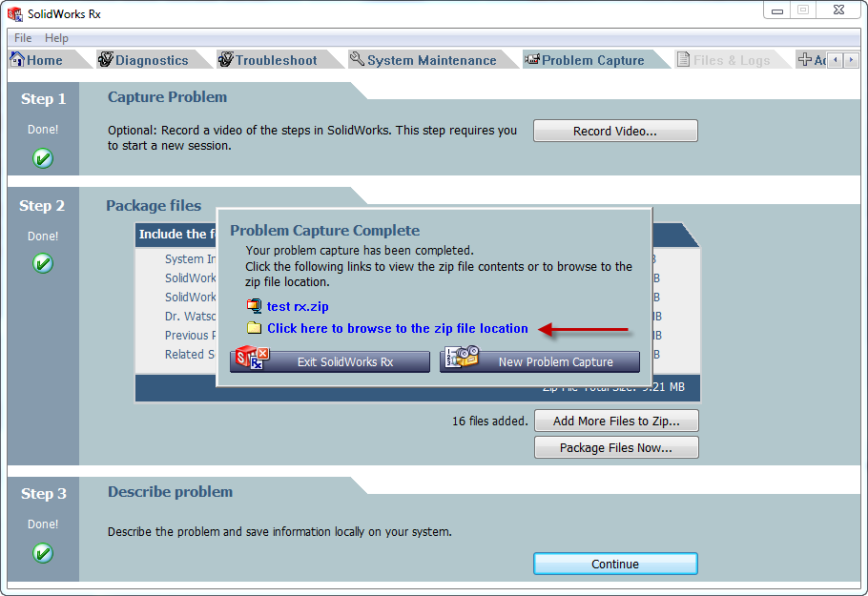Click the Related row in file list
This screenshot has width=868, height=596.
click(x=190, y=354)
